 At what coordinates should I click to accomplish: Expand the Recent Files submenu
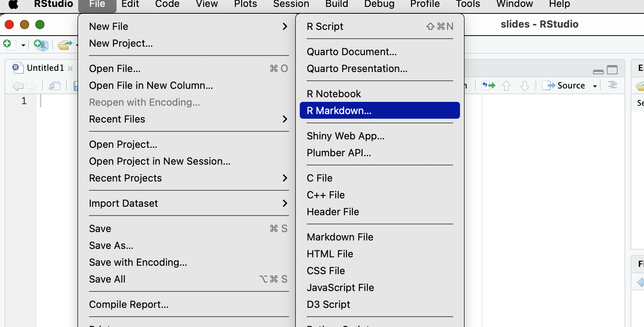(189, 119)
